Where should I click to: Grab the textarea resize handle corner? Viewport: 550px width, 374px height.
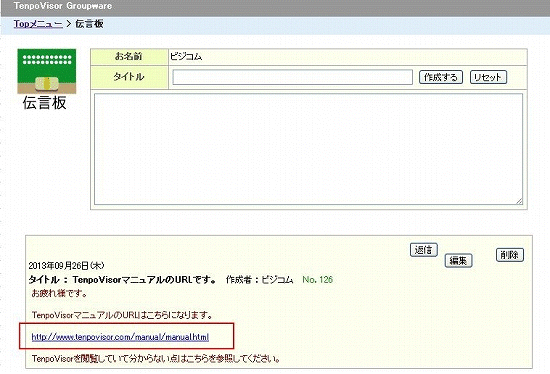point(519,201)
